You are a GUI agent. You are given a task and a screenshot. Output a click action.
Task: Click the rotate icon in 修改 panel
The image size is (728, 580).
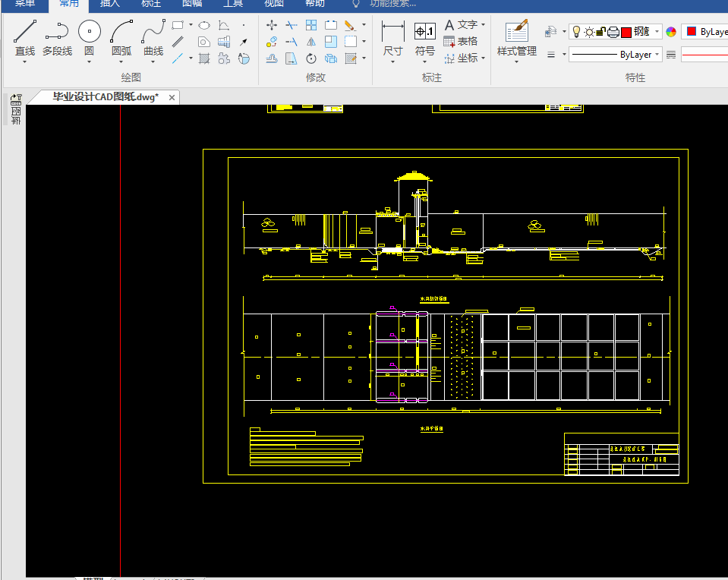pyautogui.click(x=311, y=58)
